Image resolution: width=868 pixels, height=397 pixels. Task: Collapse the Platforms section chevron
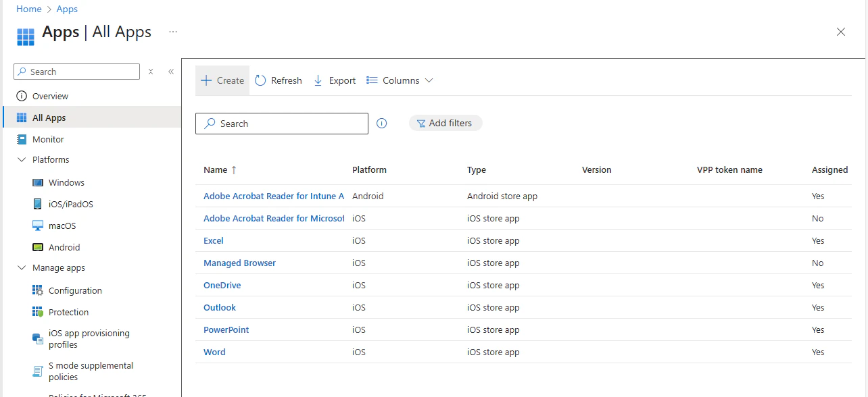point(22,160)
